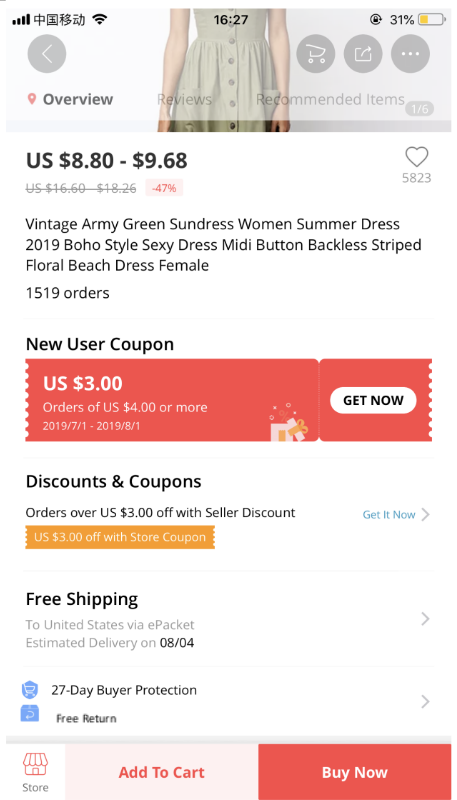Click the Buyer Protection shield icon
Screen dimensions: 457x800
point(30,690)
